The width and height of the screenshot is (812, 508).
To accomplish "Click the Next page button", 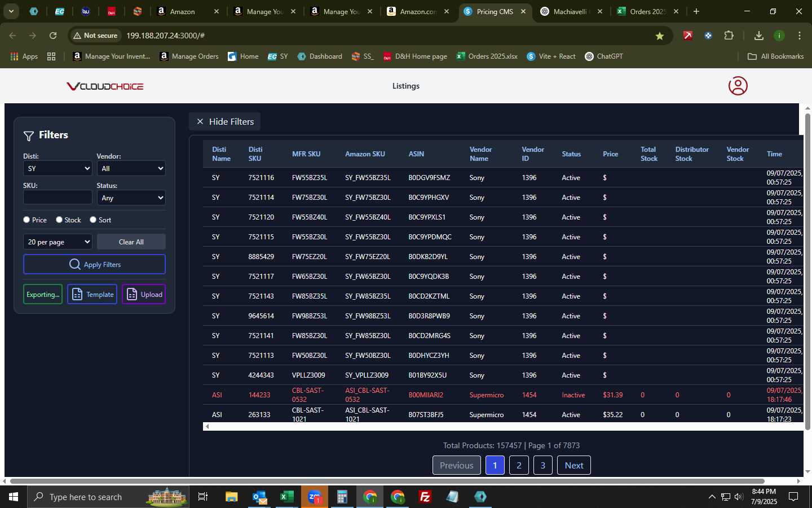I will [x=574, y=465].
